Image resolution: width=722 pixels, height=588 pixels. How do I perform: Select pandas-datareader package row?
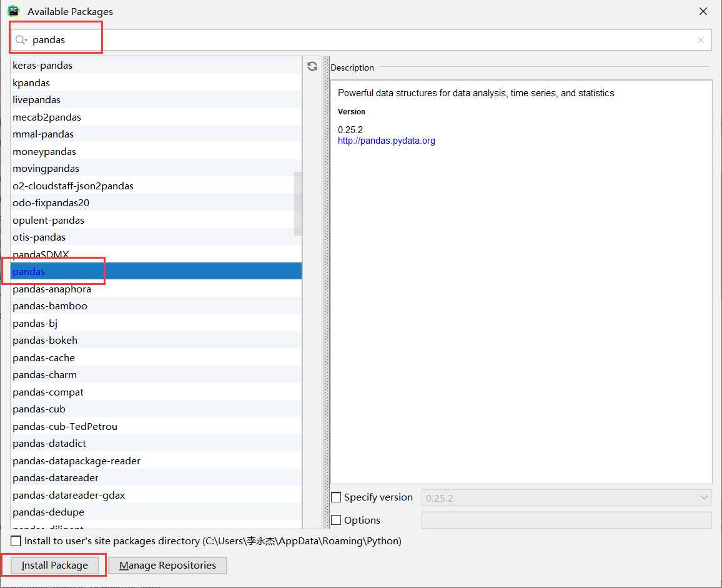tap(156, 478)
